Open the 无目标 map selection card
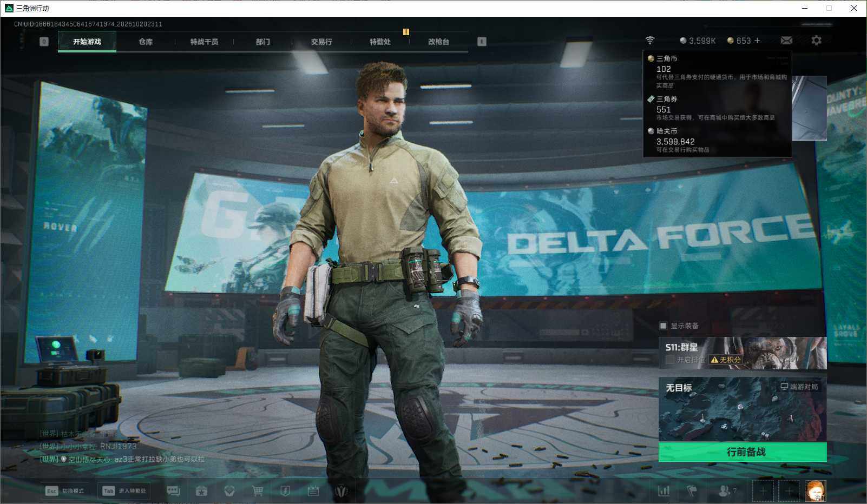 click(743, 409)
